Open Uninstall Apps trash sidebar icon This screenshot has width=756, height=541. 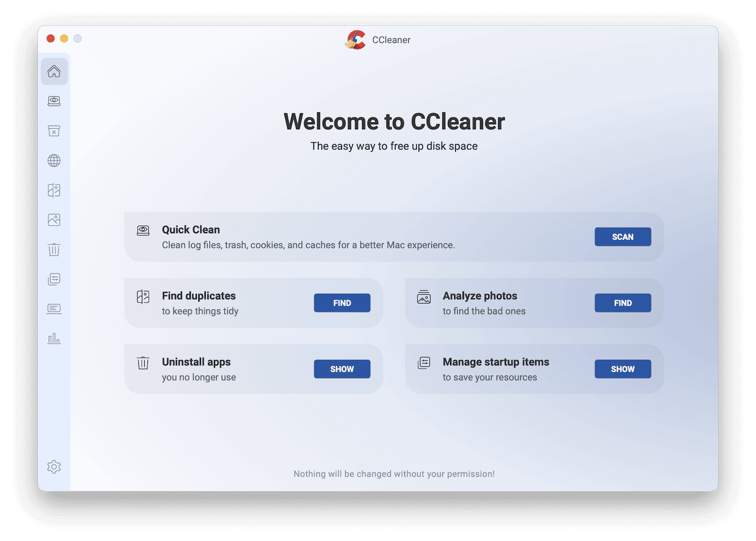coord(54,249)
